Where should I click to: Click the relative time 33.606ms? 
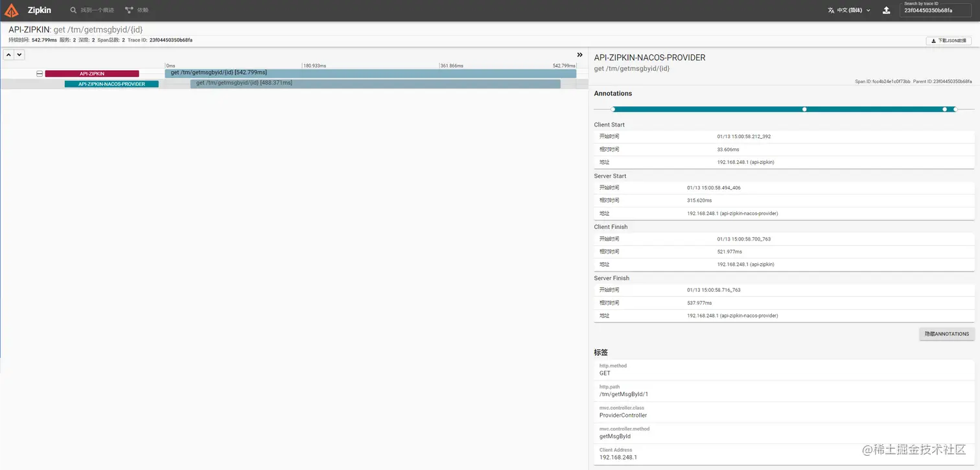click(x=728, y=150)
